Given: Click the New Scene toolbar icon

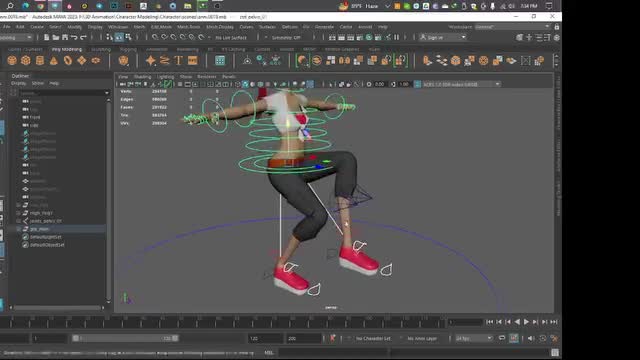Looking at the screenshot, I should point(47,38).
